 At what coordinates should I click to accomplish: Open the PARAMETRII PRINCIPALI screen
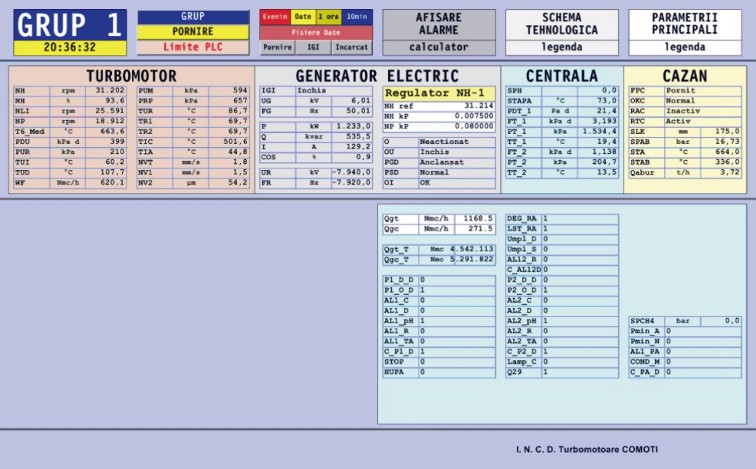(685, 24)
